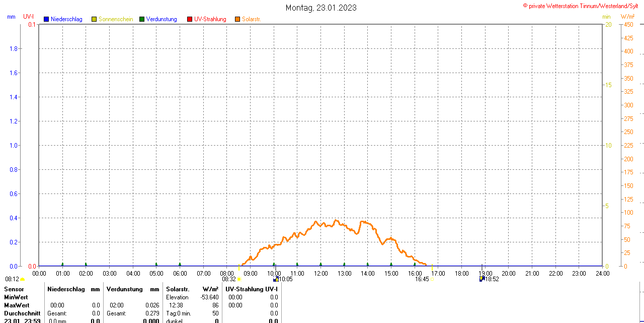Image resolution: width=644 pixels, height=323 pixels.
Task: Click the MaxWert row label in the table
Action: point(17,305)
